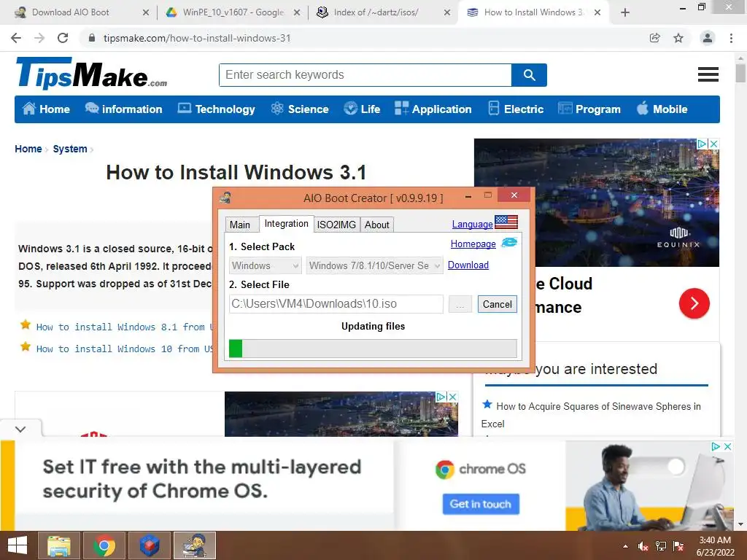Open the Application navigation item
The image size is (747, 560).
pos(433,109)
